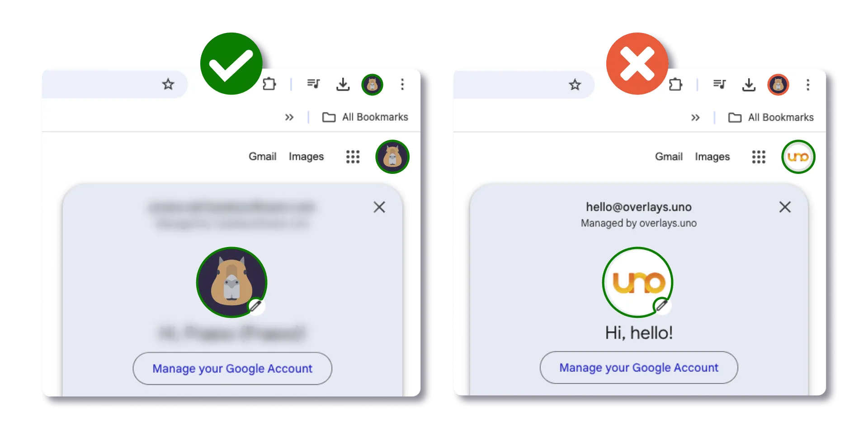Expand hidden bookmarks chevron in left browser

(x=289, y=117)
